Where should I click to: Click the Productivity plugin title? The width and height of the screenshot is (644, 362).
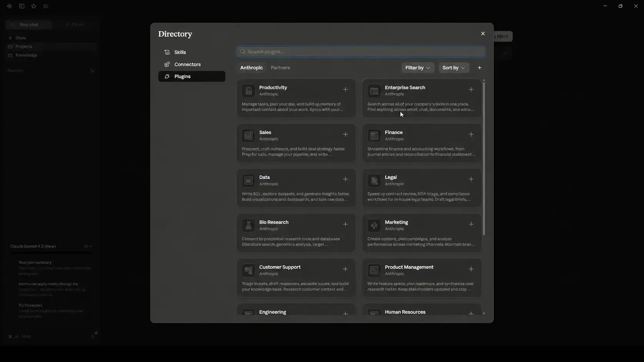point(273,88)
